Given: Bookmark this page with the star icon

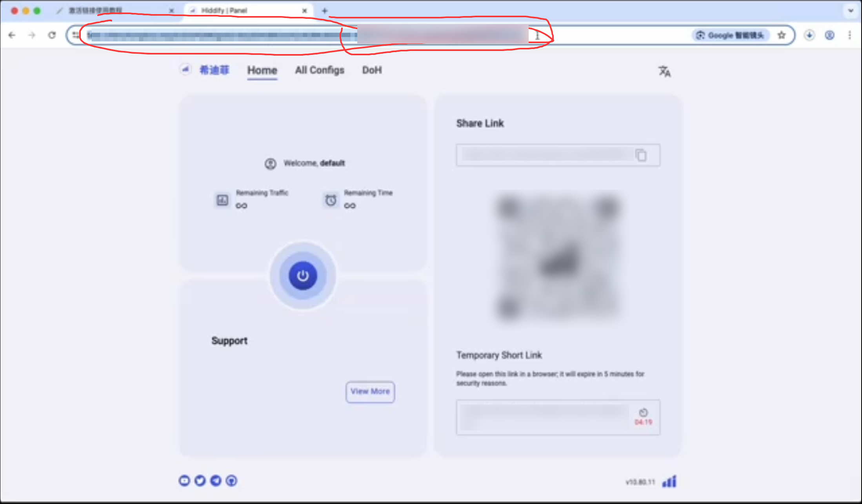Looking at the screenshot, I should (x=782, y=35).
